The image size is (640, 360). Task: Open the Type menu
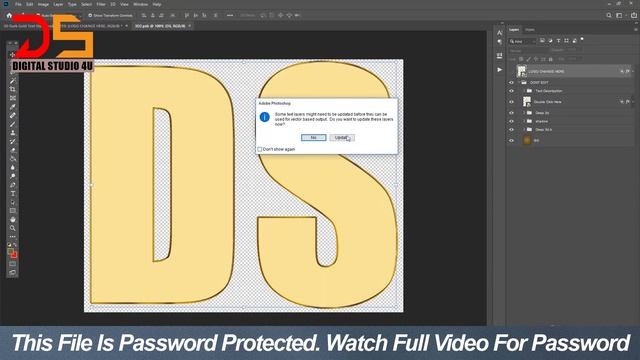click(72, 4)
